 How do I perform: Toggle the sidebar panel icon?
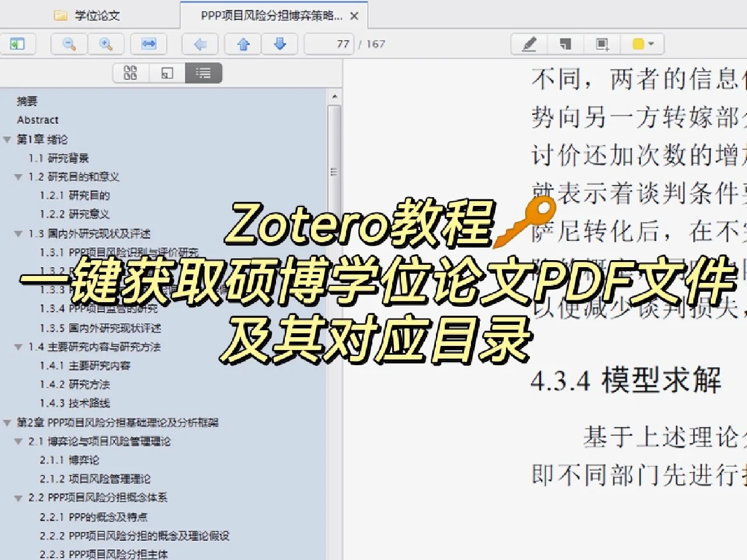(17, 44)
